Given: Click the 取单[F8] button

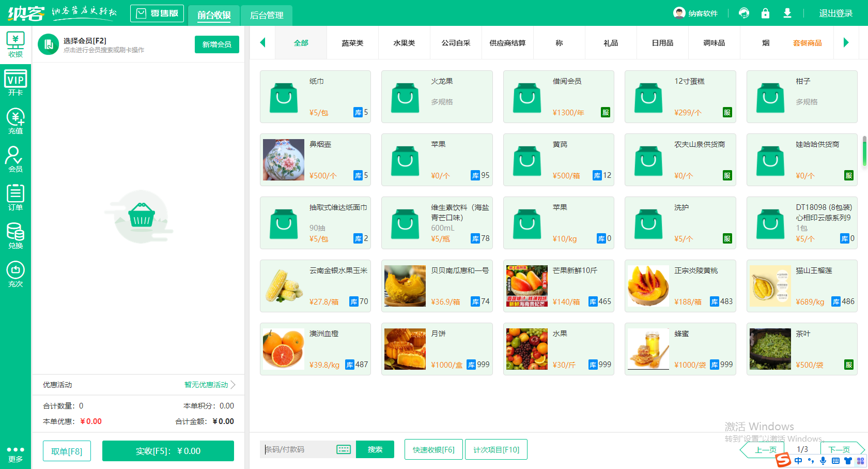Looking at the screenshot, I should pos(67,451).
